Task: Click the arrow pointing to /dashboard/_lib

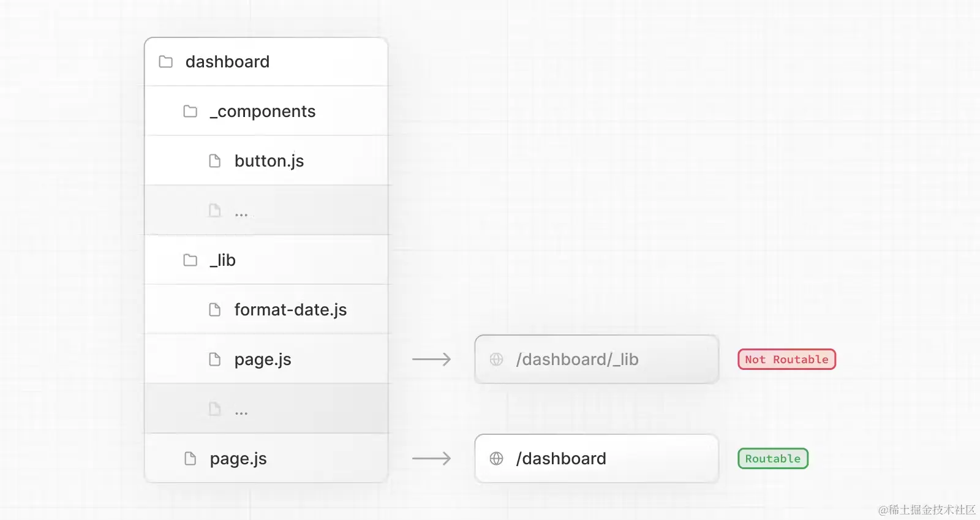Action: point(432,360)
